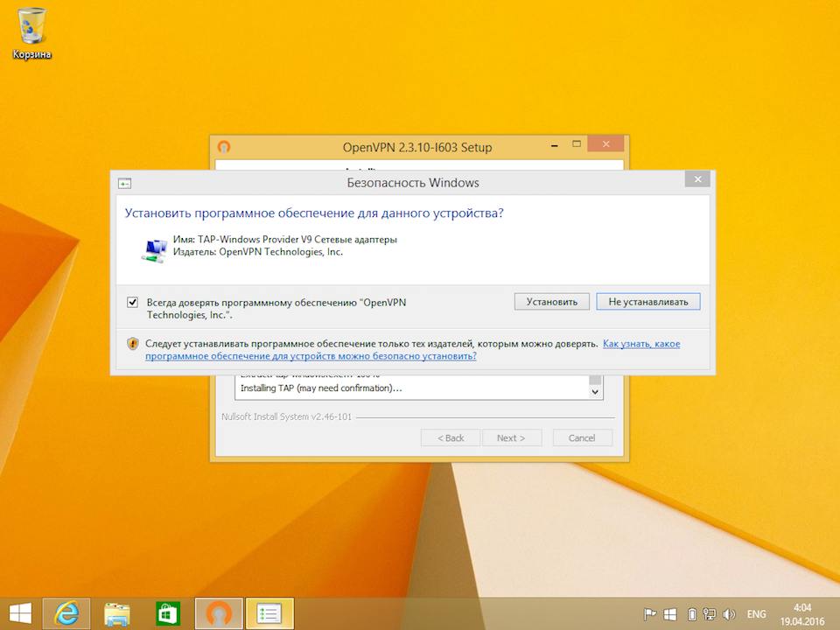The image size is (840, 630).
Task: Click the network adapter device icon
Action: point(154,251)
